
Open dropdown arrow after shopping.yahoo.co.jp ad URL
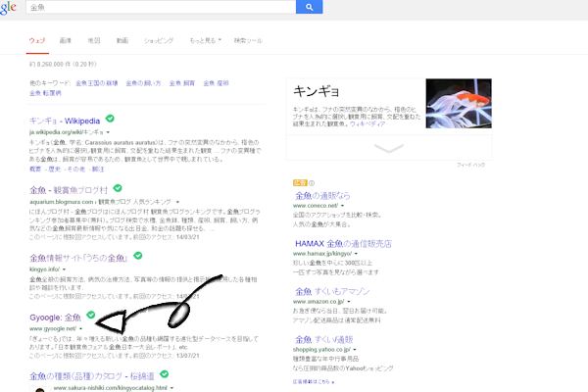(355, 350)
